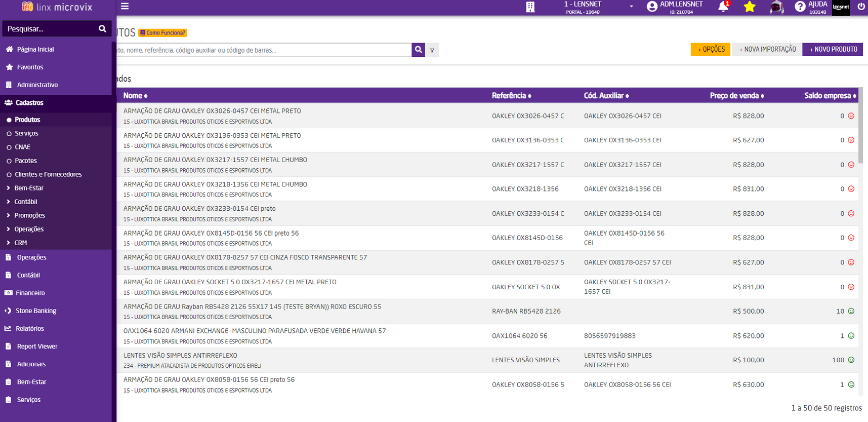Open the Ajuda help icon
The width and height of the screenshot is (868, 422).
800,7
